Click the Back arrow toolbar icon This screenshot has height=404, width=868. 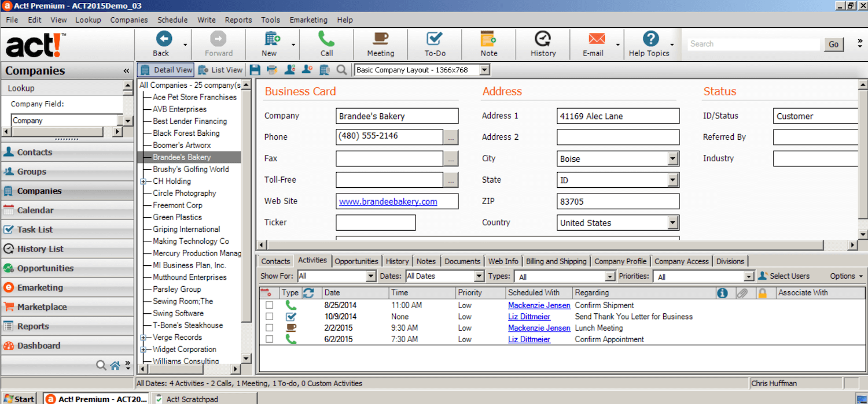[x=164, y=39]
